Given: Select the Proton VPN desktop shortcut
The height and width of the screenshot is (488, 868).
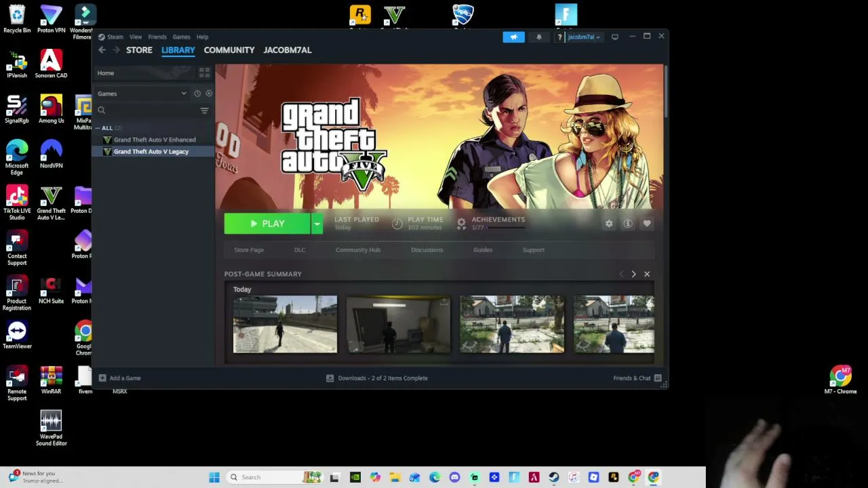Looking at the screenshot, I should 51,19.
